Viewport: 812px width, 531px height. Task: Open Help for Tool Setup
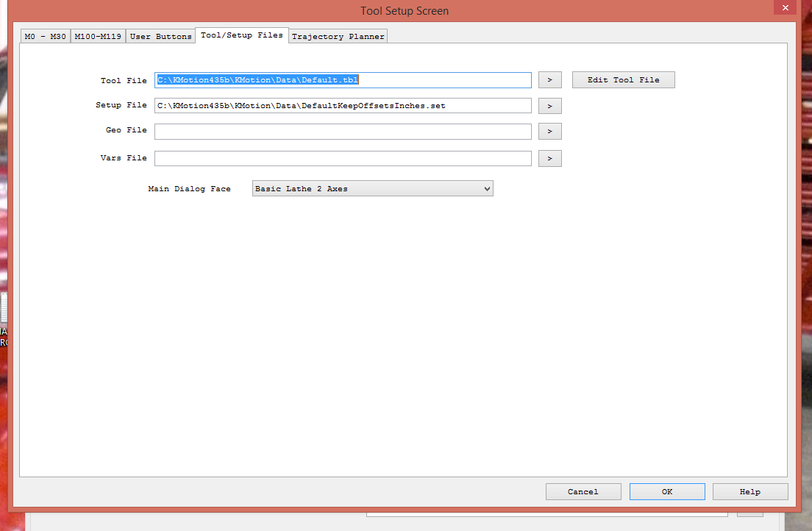749,491
